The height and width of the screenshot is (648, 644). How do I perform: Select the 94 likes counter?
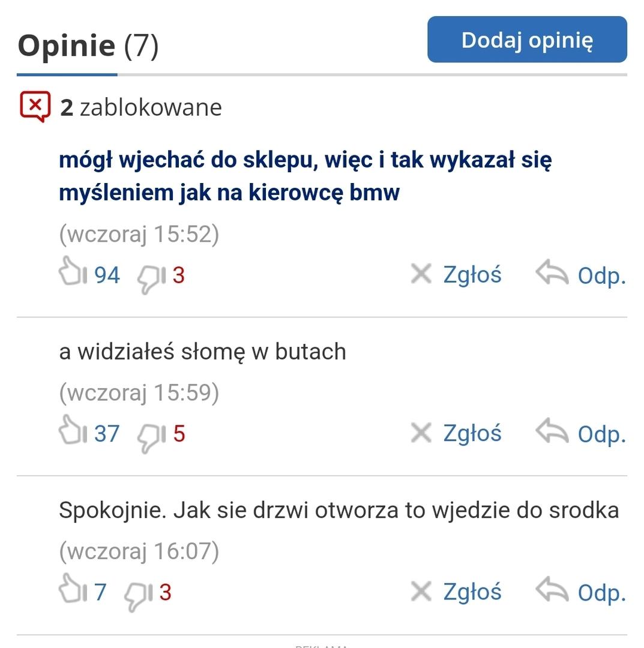pyautogui.click(x=107, y=275)
